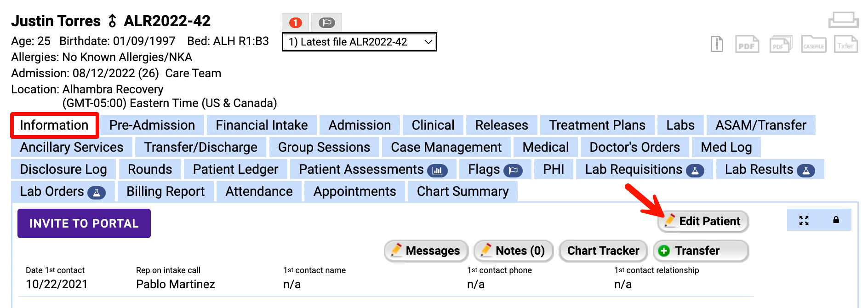This screenshot has width=868, height=308.
Task: Toggle the lock icon on chart panel
Action: tap(836, 220)
